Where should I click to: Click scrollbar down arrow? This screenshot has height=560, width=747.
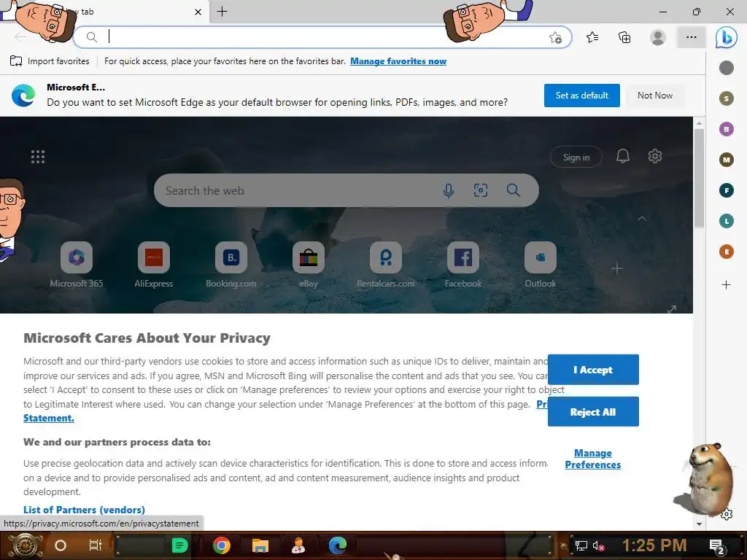(699, 524)
